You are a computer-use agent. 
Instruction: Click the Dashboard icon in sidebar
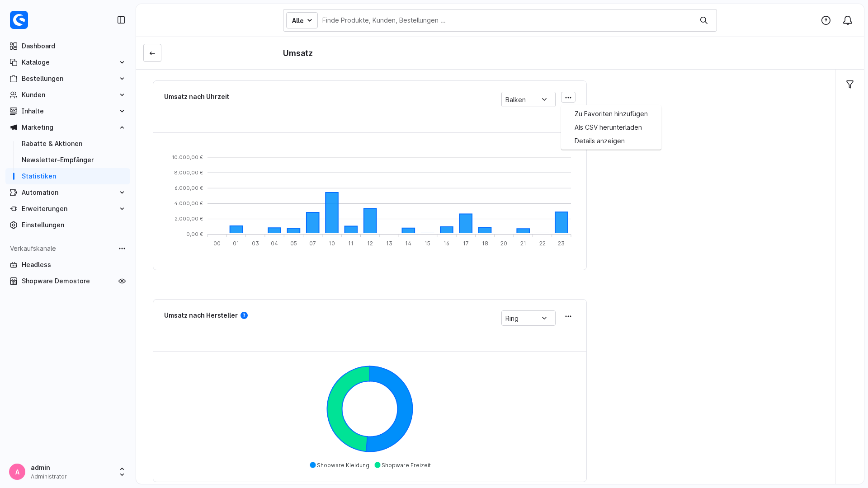[14, 46]
